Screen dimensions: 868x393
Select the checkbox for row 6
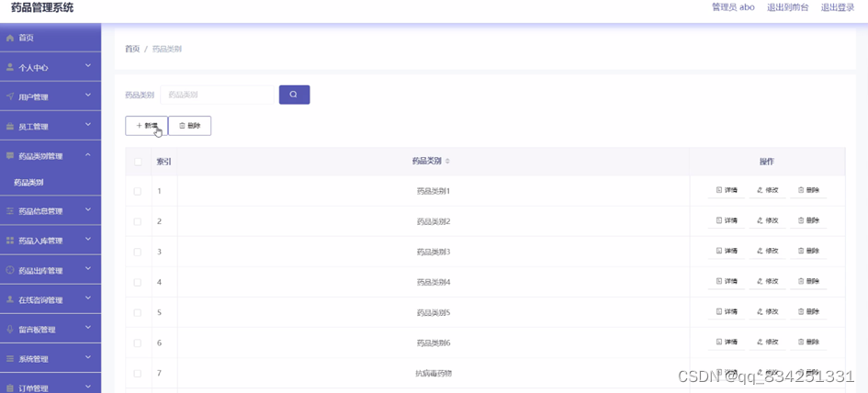(x=138, y=343)
